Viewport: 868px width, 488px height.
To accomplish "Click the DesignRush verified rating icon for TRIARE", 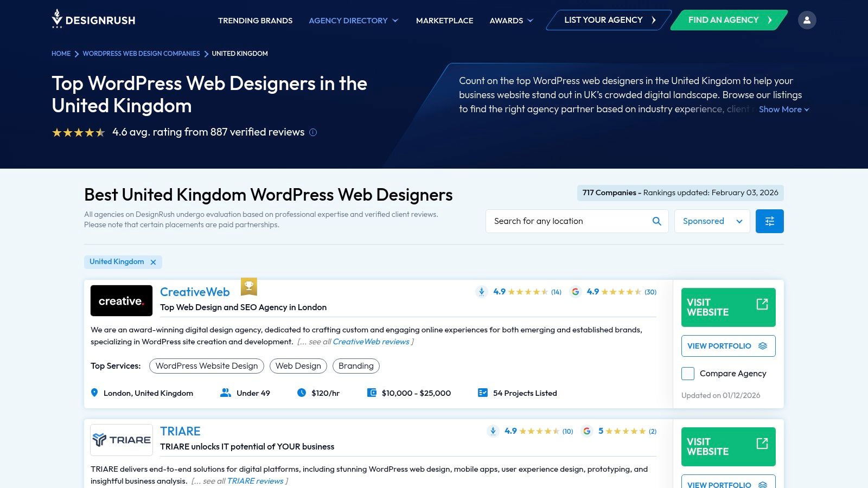I will [x=493, y=431].
